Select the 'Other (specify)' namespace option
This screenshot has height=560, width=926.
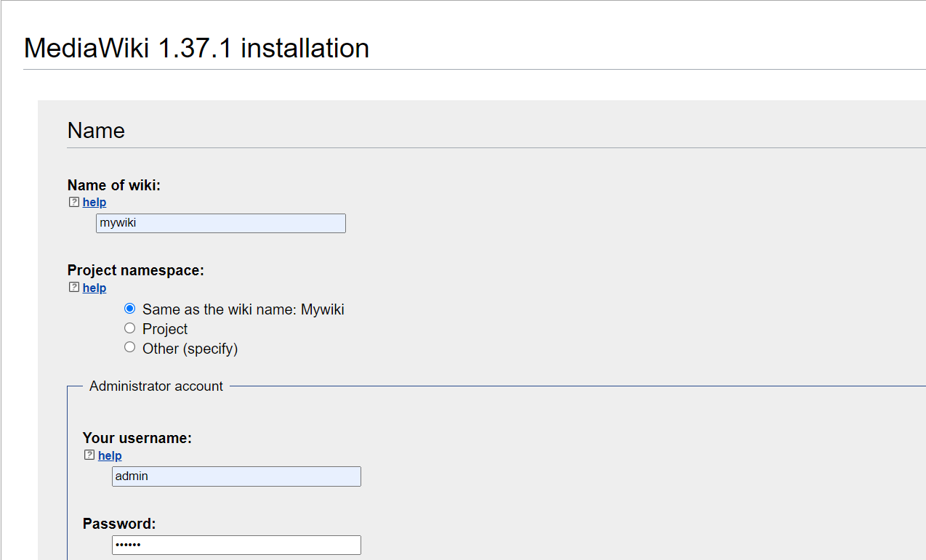click(129, 346)
